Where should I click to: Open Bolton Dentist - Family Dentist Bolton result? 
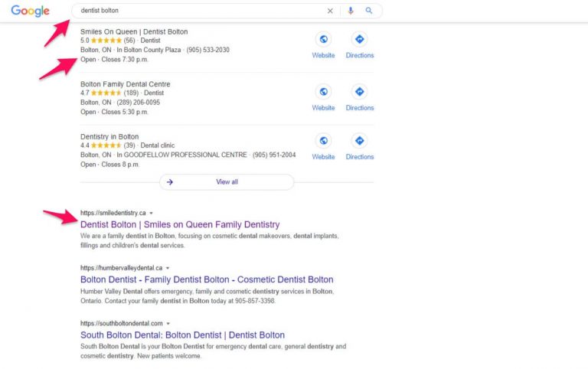coord(207,279)
